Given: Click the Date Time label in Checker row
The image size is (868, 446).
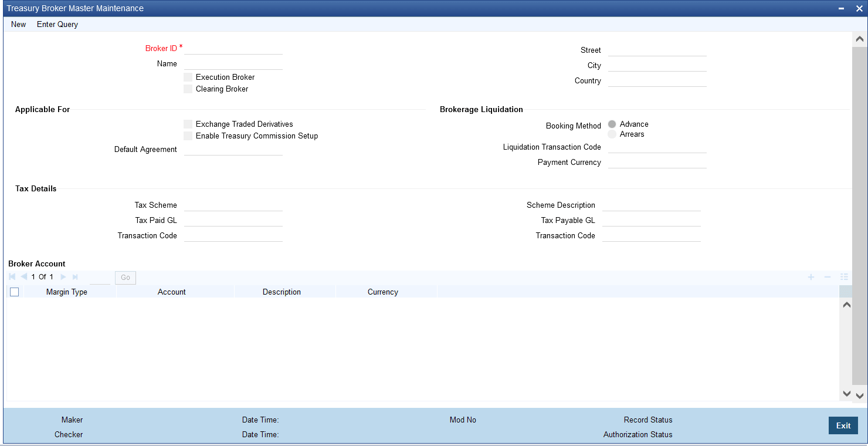Looking at the screenshot, I should pos(260,435).
